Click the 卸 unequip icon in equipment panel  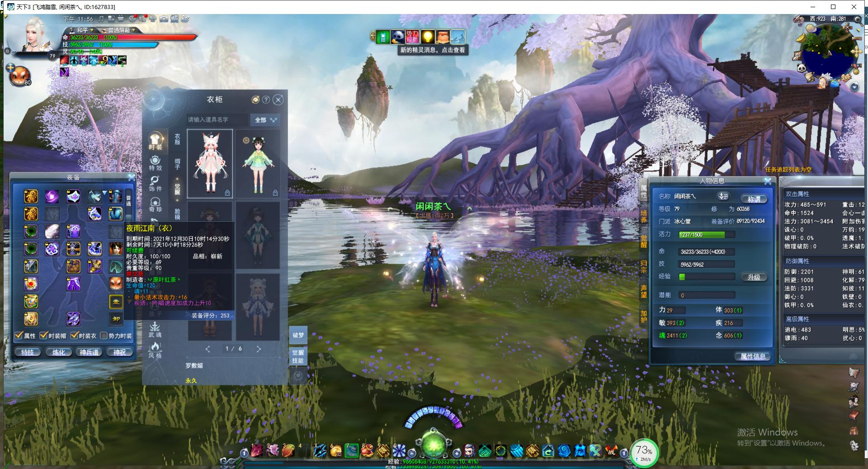116,319
